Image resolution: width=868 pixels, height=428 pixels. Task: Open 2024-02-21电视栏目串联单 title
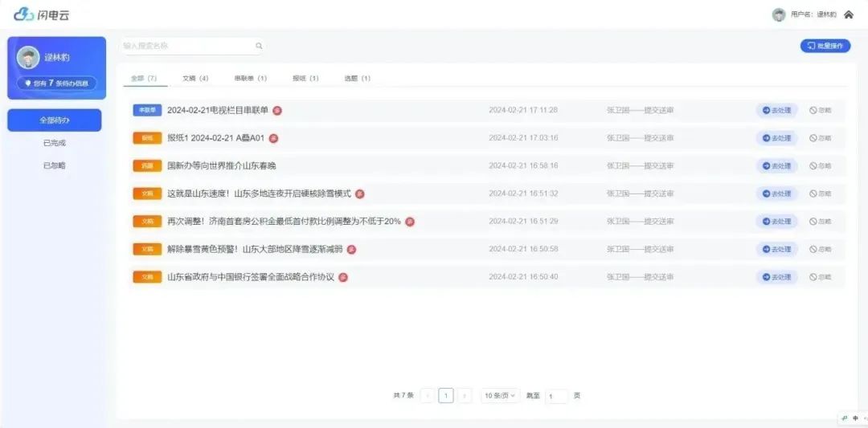(218, 110)
